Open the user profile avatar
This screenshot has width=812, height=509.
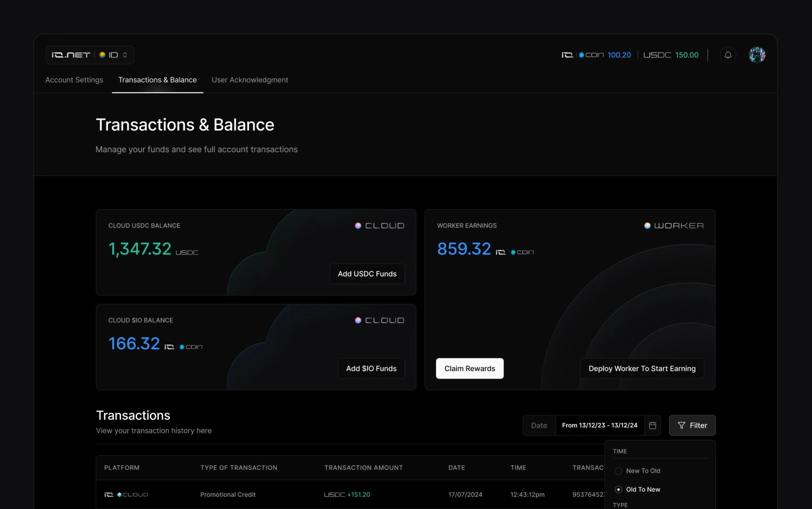click(x=757, y=55)
